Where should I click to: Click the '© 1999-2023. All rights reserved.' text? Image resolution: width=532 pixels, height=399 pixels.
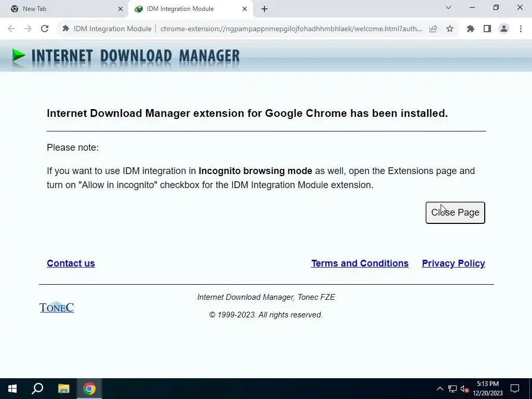(x=265, y=315)
